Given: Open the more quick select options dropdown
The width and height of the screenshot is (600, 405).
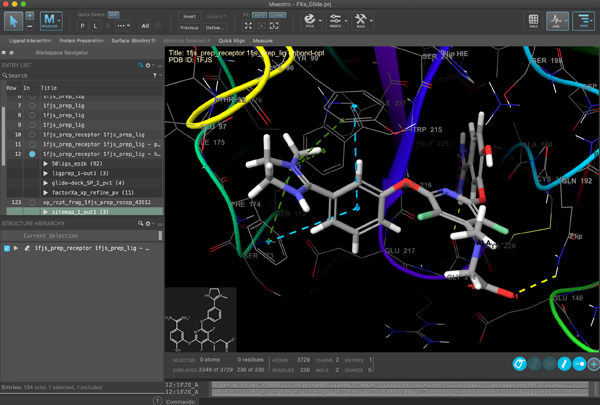Looking at the screenshot, I should point(123,26).
